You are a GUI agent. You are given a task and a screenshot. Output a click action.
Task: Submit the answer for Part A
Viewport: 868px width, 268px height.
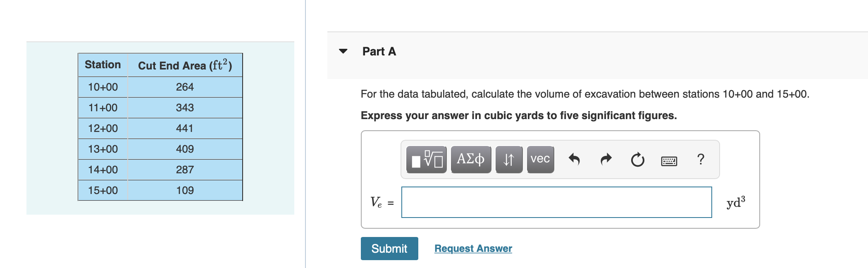click(x=389, y=249)
